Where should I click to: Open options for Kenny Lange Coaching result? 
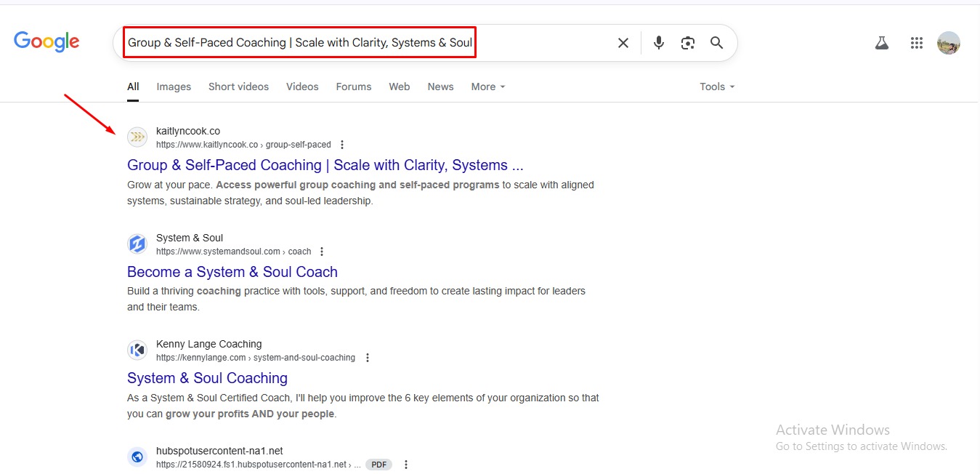point(367,358)
